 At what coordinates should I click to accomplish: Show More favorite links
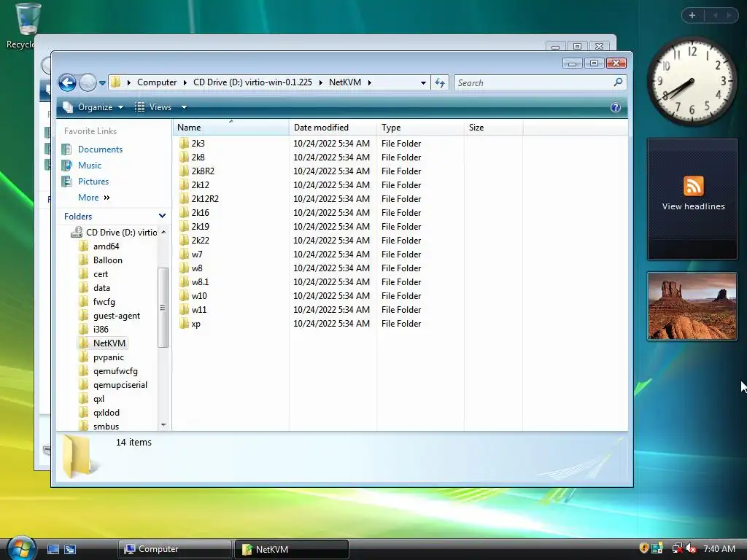point(94,197)
